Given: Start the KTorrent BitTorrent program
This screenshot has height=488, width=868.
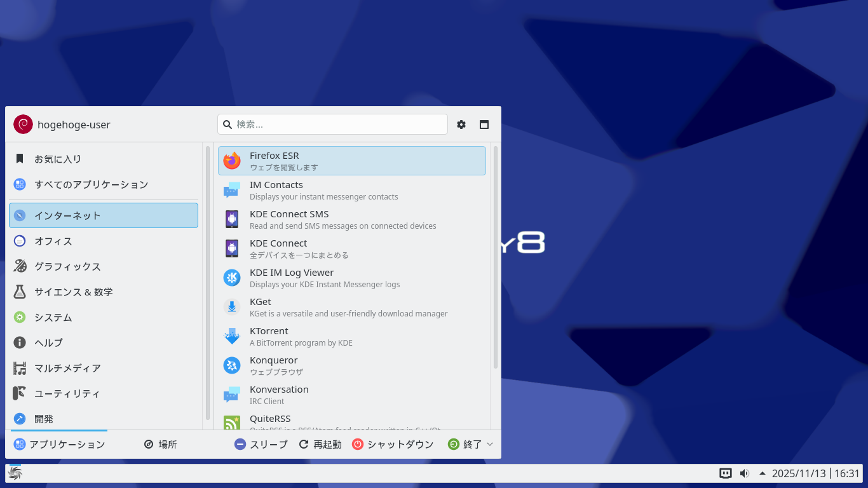Looking at the screenshot, I should coord(351,336).
